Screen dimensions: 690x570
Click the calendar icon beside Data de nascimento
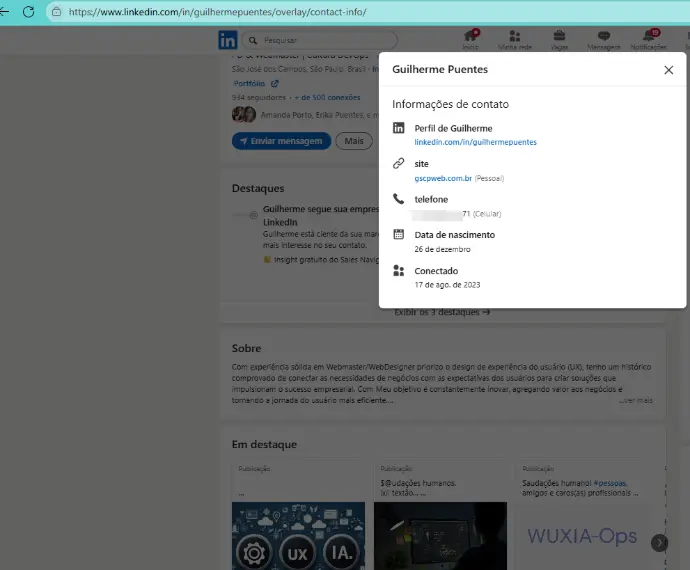pyautogui.click(x=399, y=234)
